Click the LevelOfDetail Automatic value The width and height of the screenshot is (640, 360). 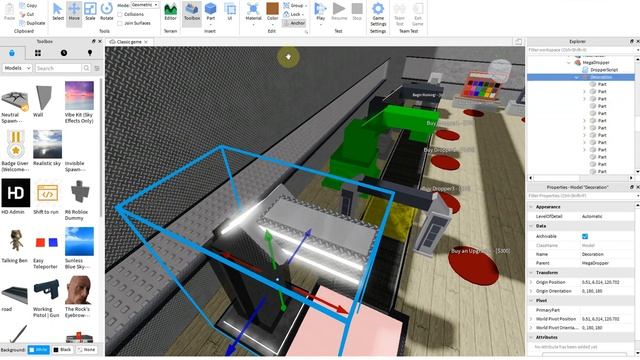click(592, 216)
